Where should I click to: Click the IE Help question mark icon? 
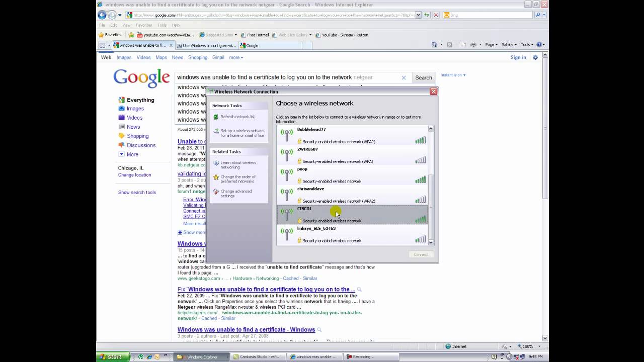point(539,45)
